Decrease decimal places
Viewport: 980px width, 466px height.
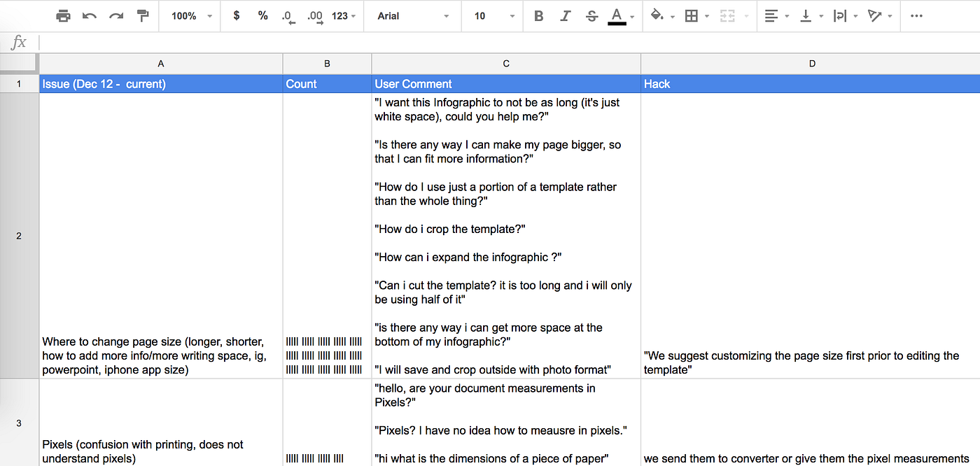coord(288,16)
